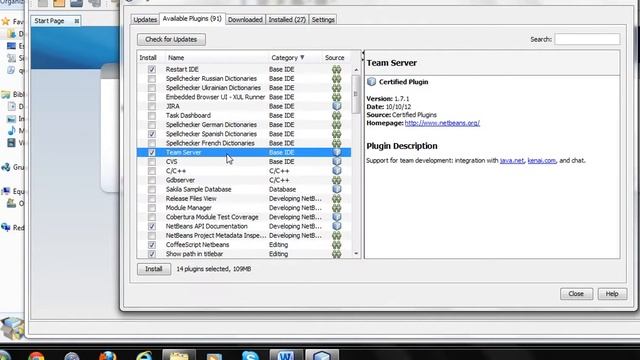Open Microsoft Word from the taskbar
This screenshot has height=360, width=640.
pyautogui.click(x=285, y=355)
